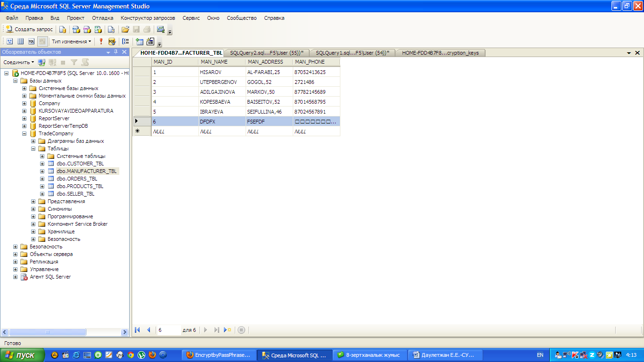
Task: Collapse the TradeCompany database node
Action: tap(25, 133)
